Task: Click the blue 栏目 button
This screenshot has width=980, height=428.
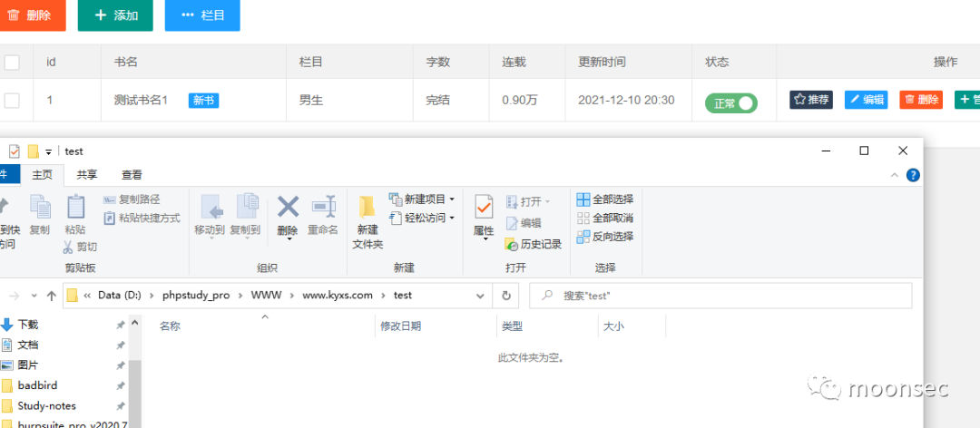Action: 202,15
